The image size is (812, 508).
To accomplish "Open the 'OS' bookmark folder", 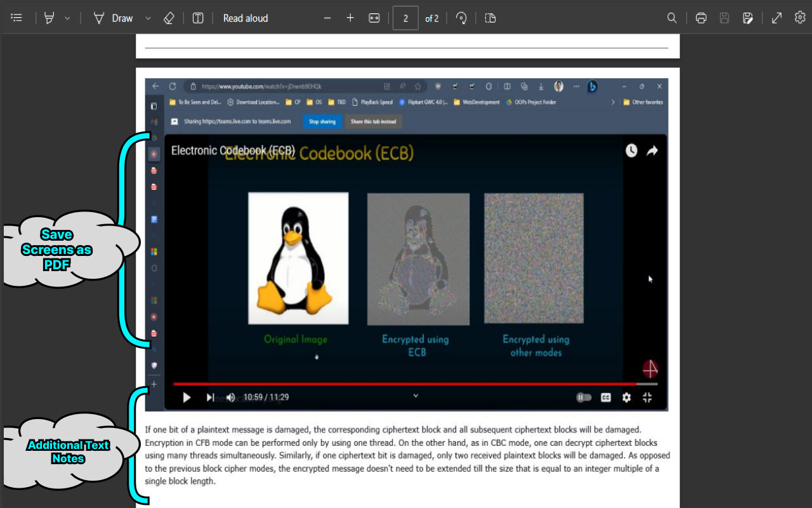I will [x=314, y=102].
